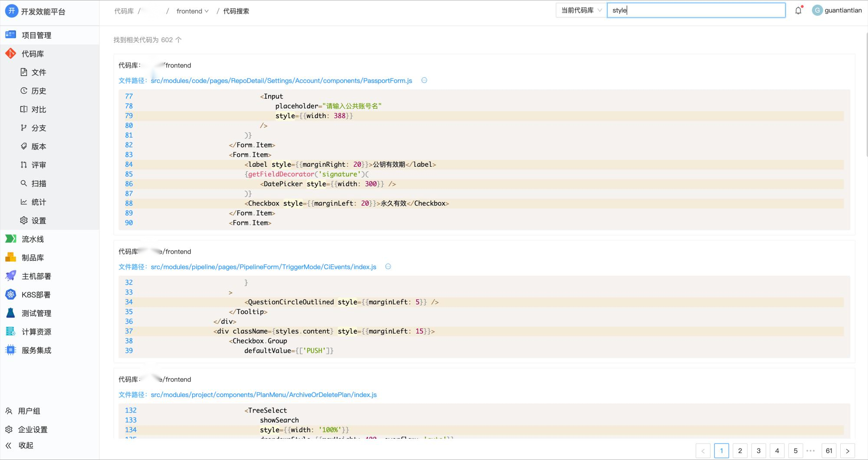Screen dimensions: 868x460
Task: Open the K8S部署 module
Action: tap(36, 295)
